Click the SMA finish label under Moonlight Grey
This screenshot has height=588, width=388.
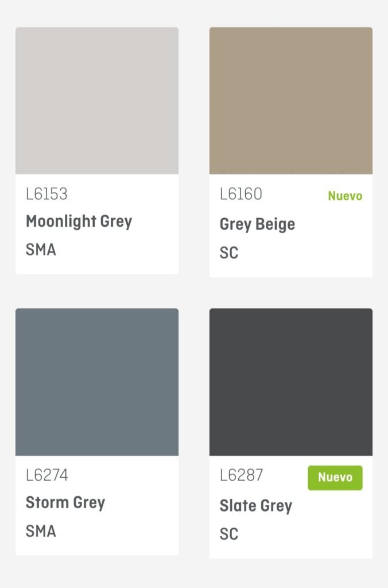click(x=41, y=250)
